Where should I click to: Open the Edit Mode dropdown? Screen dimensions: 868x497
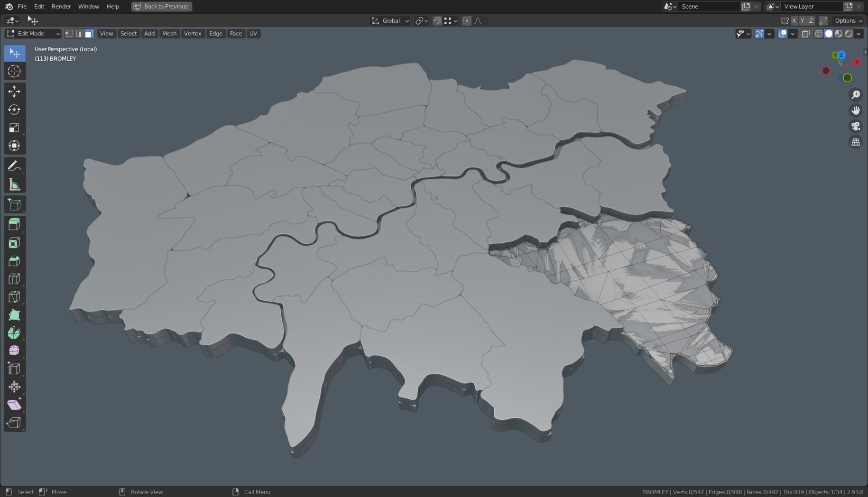click(x=33, y=34)
